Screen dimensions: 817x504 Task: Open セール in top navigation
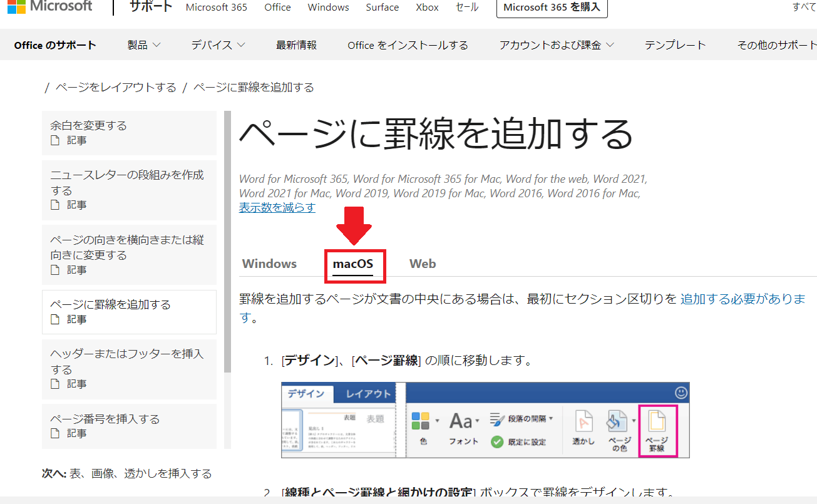point(467,8)
